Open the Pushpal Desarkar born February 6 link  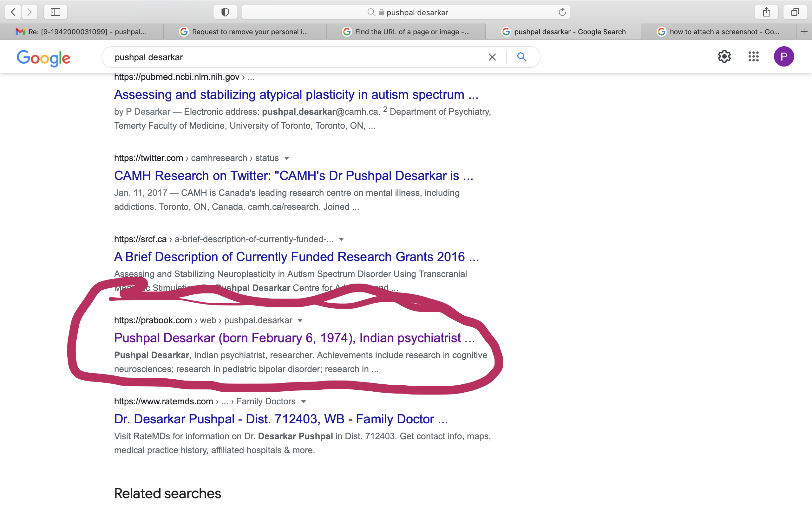tap(294, 338)
